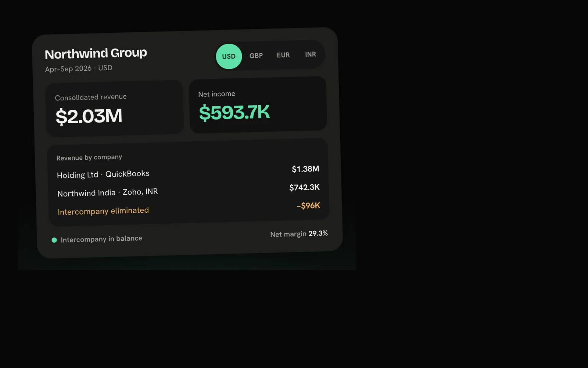
Task: Switch currency to INR
Action: tap(311, 54)
